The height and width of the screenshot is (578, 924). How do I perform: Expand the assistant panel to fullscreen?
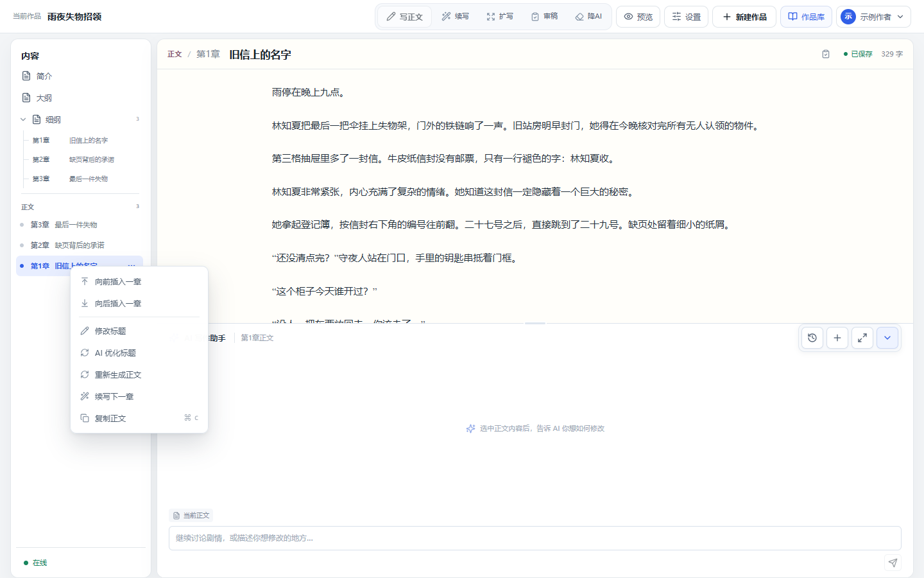(x=862, y=338)
